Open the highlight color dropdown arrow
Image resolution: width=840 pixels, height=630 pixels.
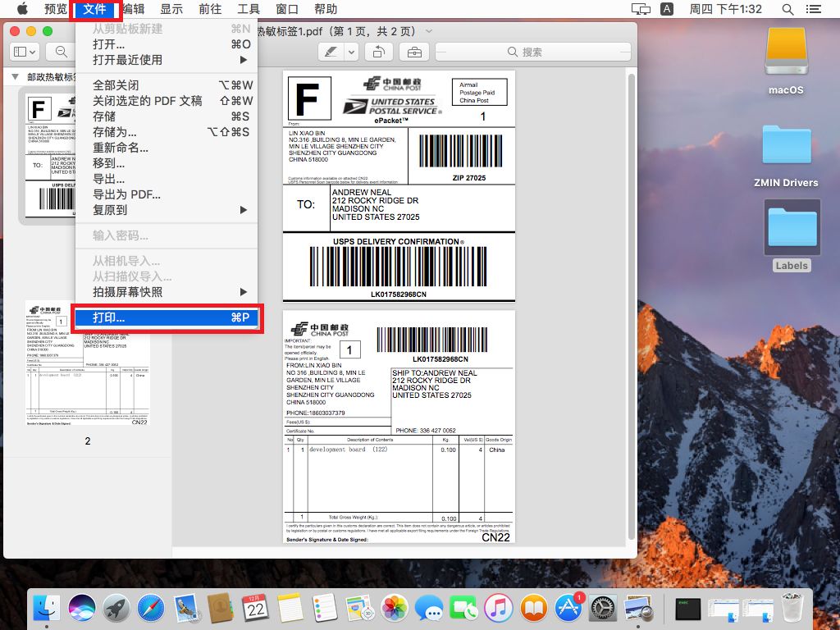pyautogui.click(x=351, y=52)
